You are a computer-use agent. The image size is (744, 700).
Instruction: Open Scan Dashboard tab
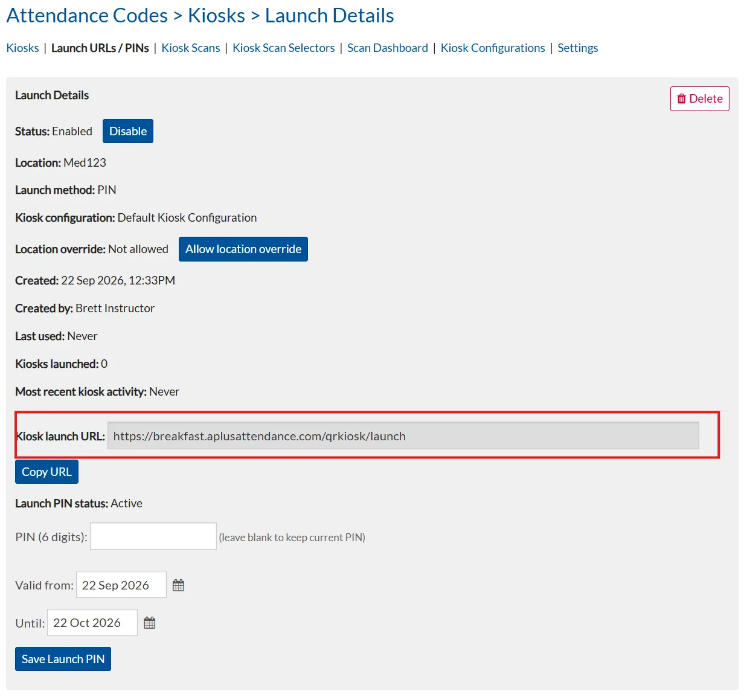[388, 48]
